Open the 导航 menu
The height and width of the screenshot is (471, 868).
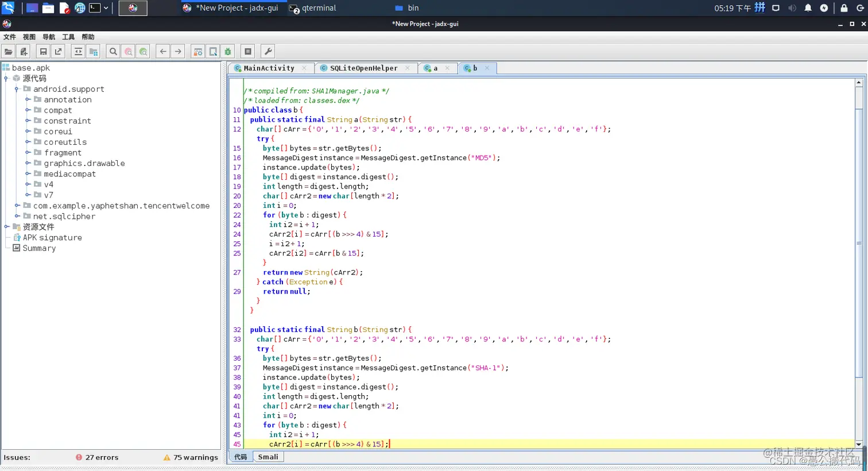[x=49, y=37]
